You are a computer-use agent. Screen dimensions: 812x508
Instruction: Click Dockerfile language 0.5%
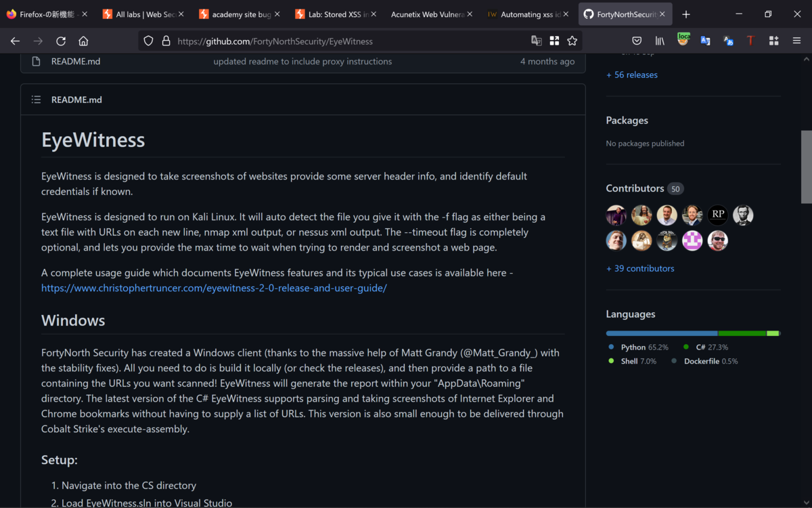click(x=704, y=361)
